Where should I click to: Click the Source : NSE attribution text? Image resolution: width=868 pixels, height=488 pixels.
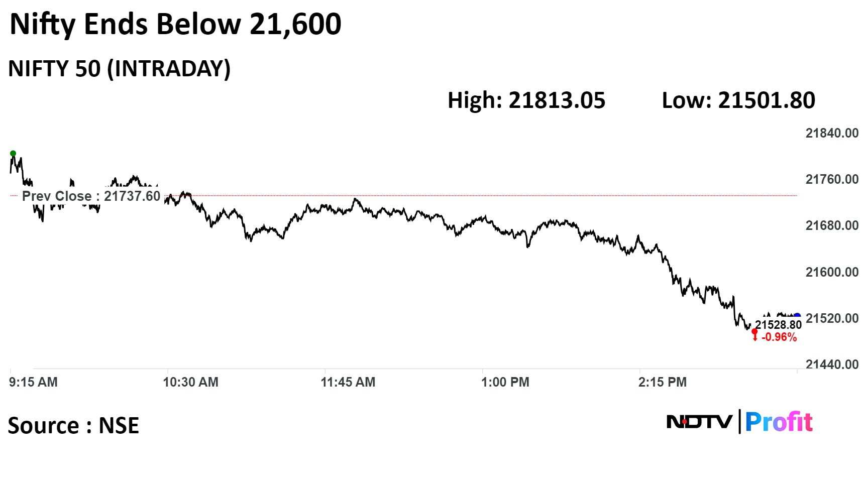73,425
